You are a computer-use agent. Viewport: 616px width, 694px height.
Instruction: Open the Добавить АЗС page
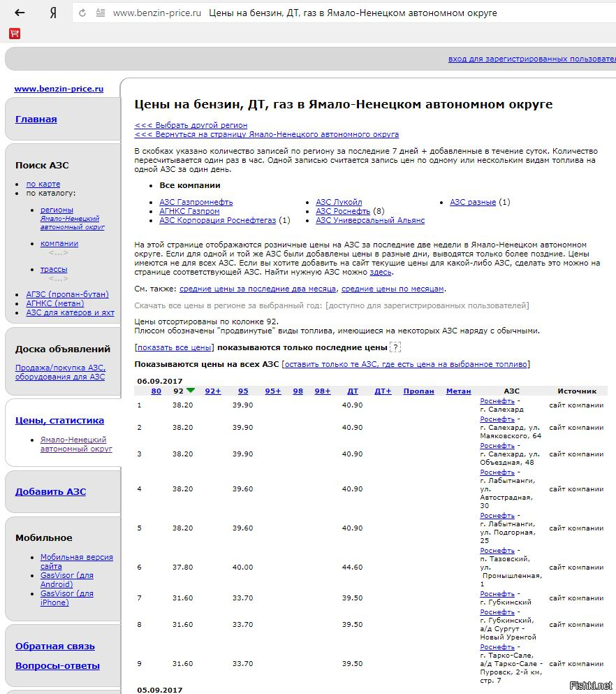pos(51,492)
